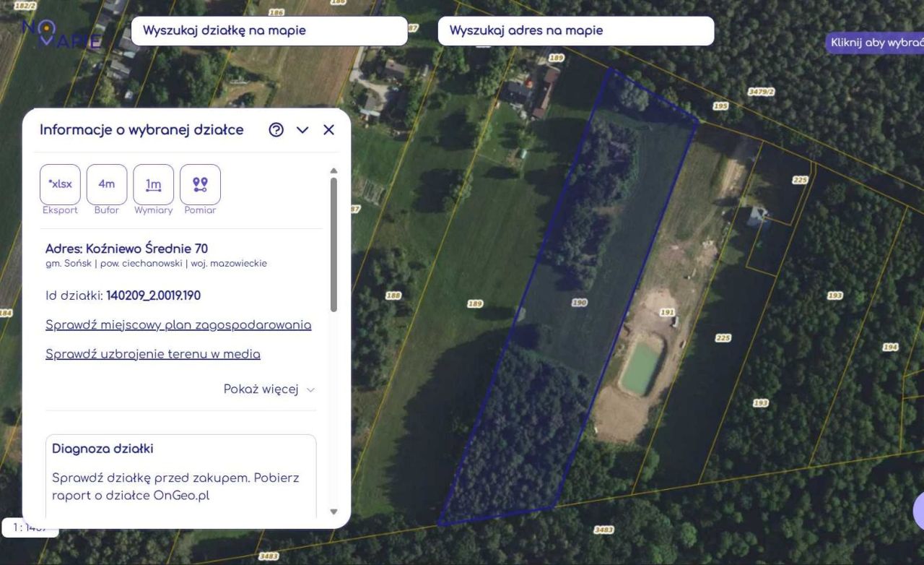Click the panel scrollbar down arrow
Screen dimensions: 924x565
point(334,512)
